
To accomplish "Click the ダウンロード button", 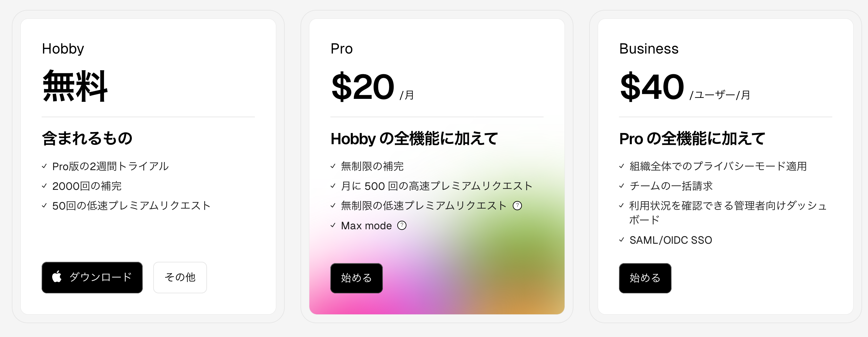I will click(92, 277).
